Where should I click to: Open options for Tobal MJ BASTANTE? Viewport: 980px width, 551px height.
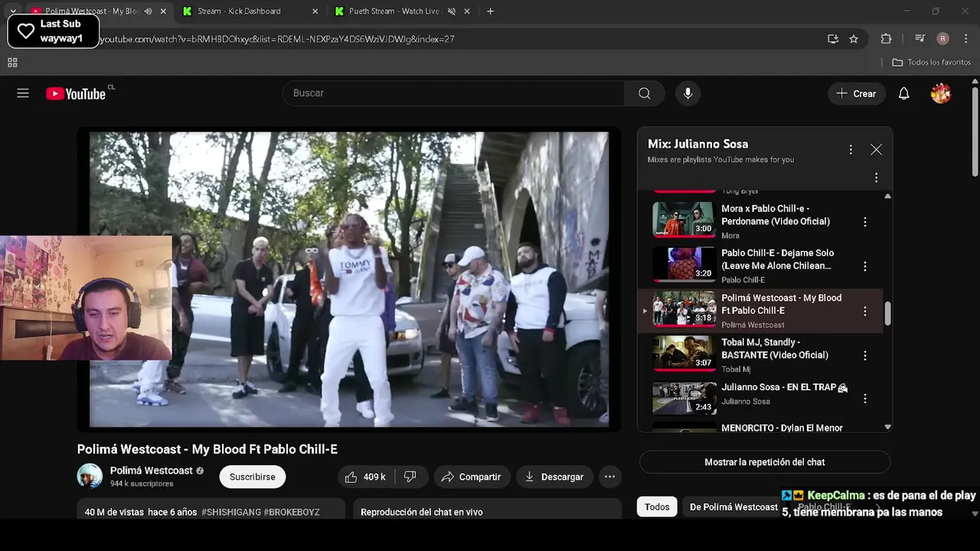click(x=865, y=356)
